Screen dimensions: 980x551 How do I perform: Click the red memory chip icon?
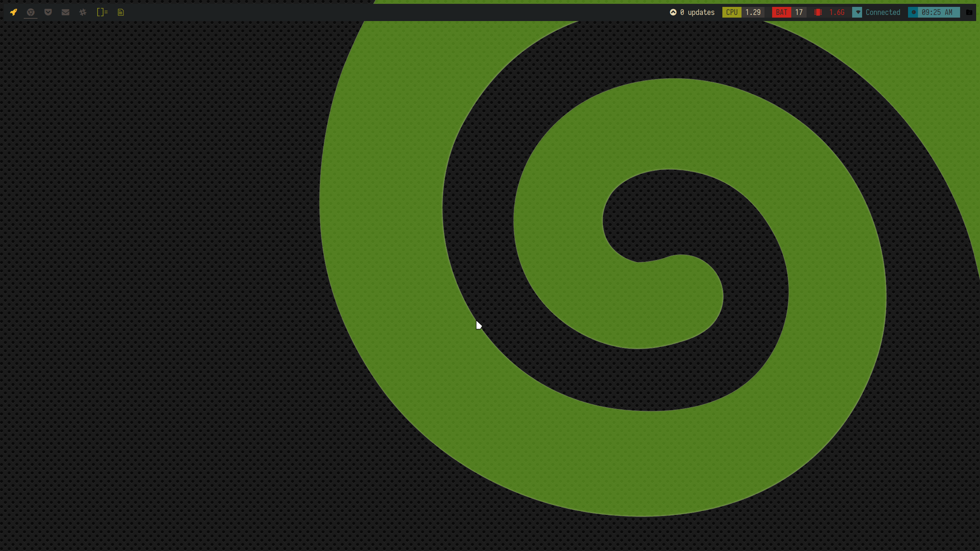[818, 12]
